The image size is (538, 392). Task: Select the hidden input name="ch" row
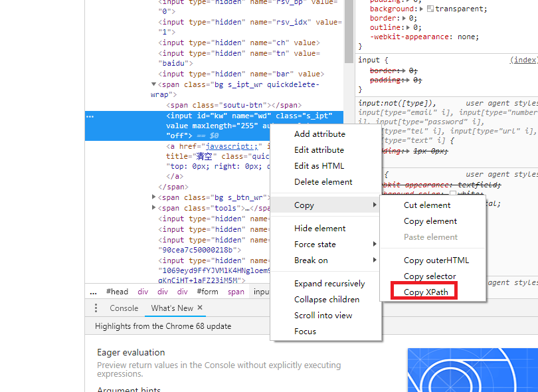pyautogui.click(x=239, y=43)
